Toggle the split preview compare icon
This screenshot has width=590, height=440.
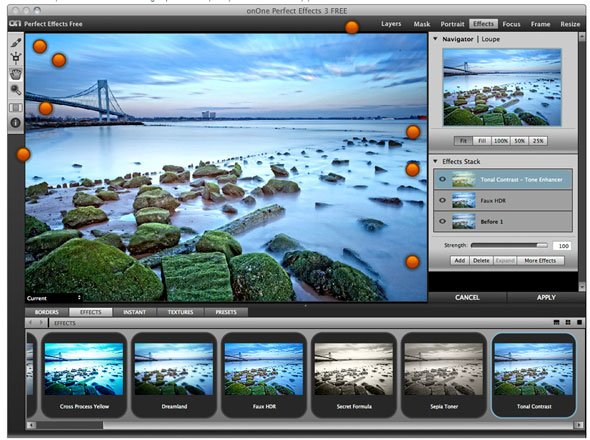16,108
